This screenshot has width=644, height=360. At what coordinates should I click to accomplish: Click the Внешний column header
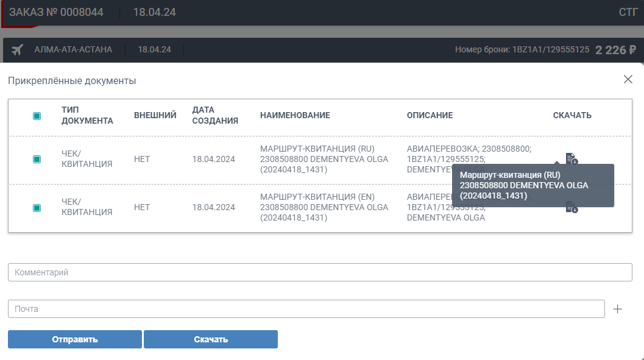155,115
